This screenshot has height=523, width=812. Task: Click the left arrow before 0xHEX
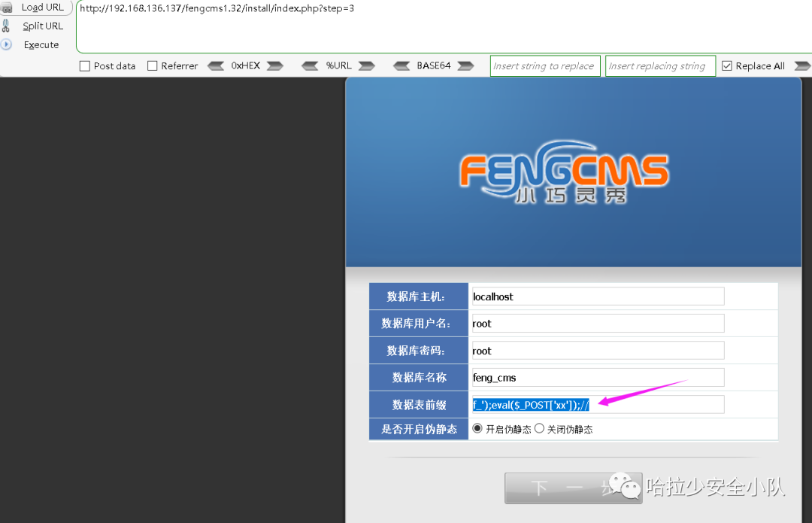(216, 65)
